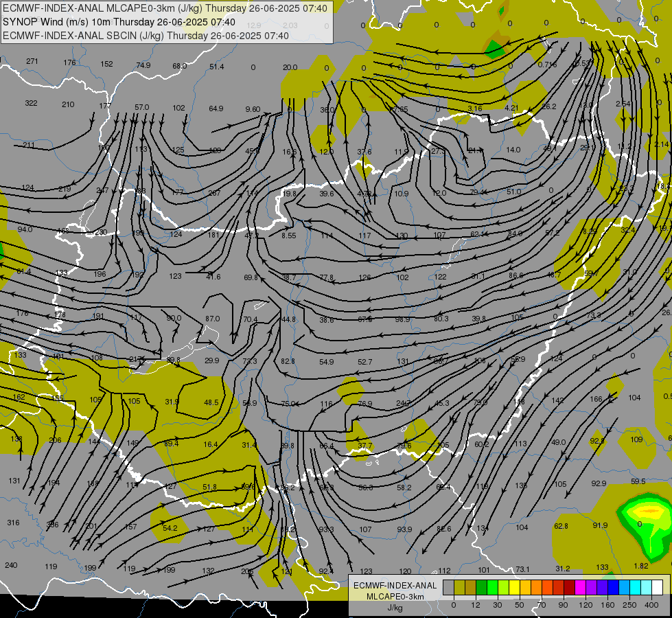Click the map value 0.716

pyautogui.click(x=547, y=65)
